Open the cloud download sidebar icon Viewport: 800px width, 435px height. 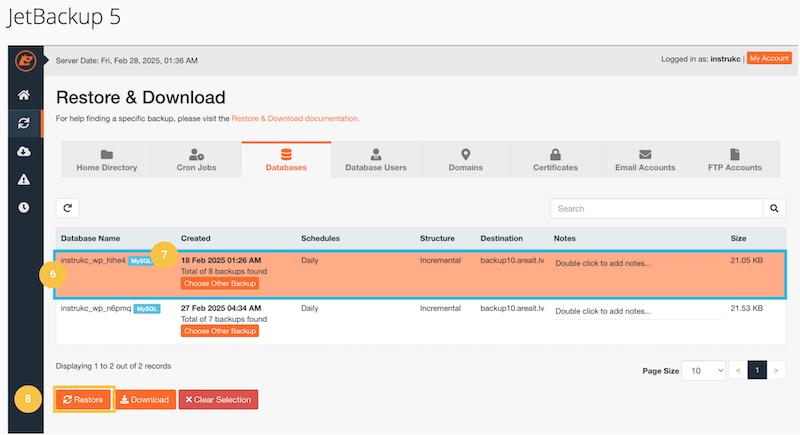pos(24,151)
